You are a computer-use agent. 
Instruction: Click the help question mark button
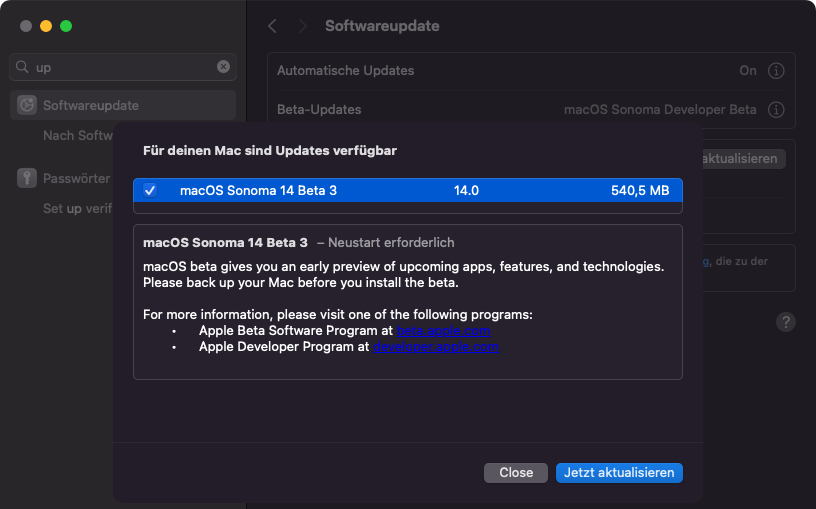pyautogui.click(x=786, y=322)
